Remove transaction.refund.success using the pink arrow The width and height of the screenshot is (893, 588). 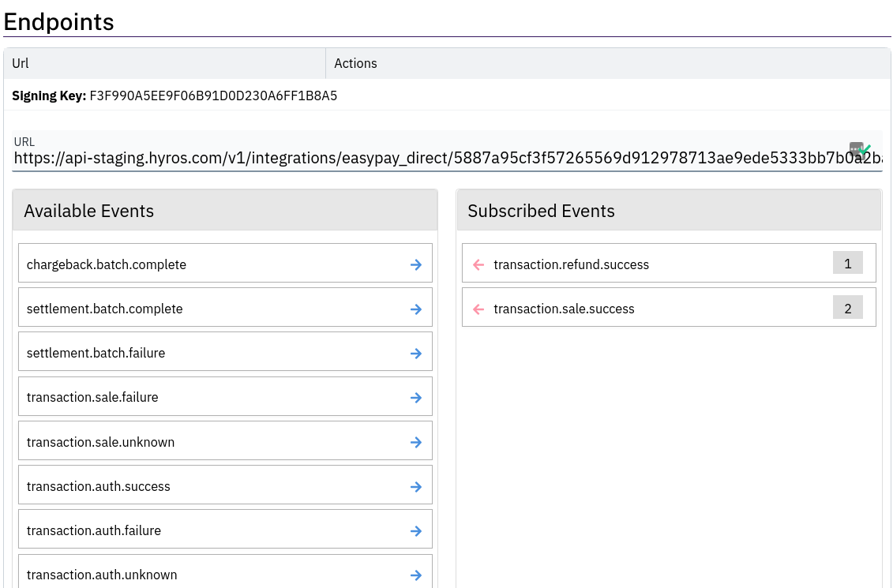coord(478,265)
